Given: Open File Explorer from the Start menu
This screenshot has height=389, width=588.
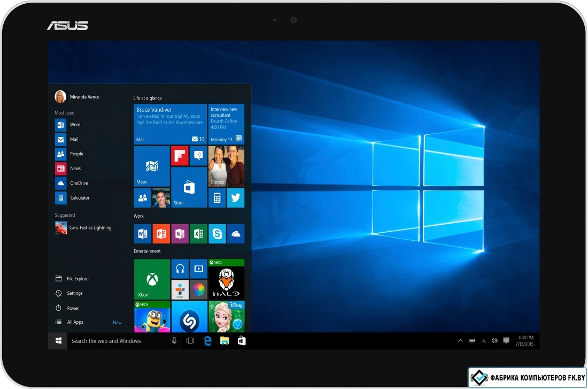Looking at the screenshot, I should 73,279.
